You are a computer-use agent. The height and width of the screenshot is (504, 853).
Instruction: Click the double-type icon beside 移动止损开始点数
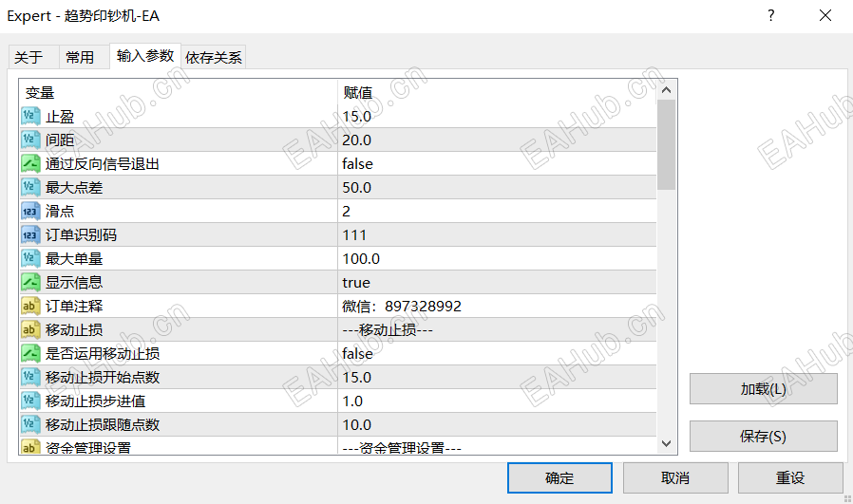[30, 378]
